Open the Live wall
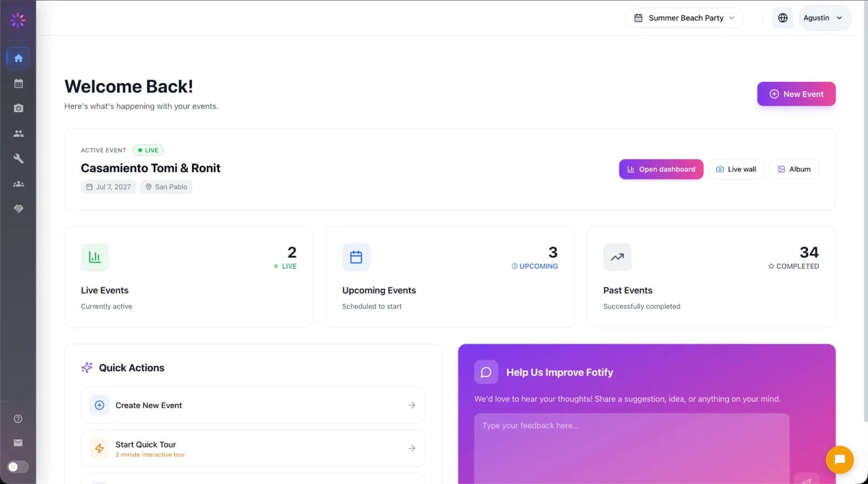This screenshot has height=484, width=868. tap(736, 169)
